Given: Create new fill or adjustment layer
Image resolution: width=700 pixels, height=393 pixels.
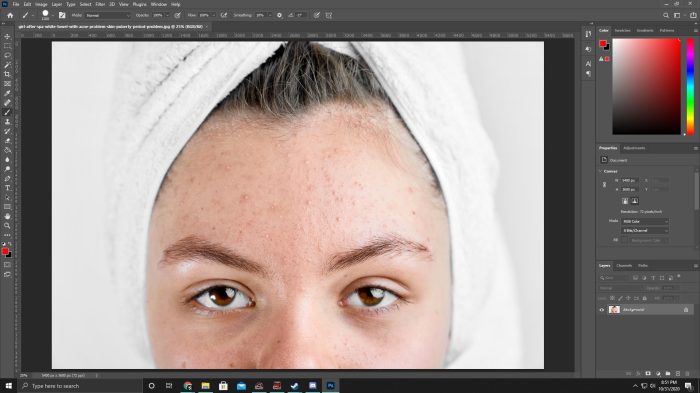Looking at the screenshot, I should click(x=658, y=373).
